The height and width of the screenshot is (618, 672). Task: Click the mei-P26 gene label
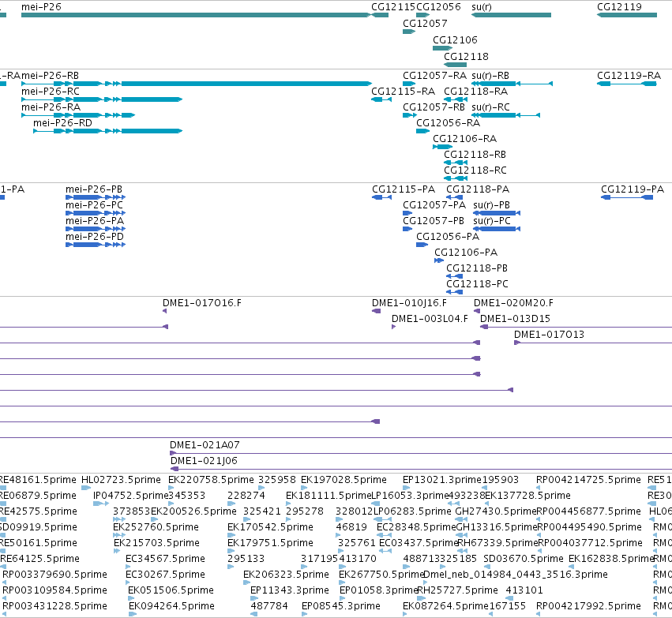(x=41, y=7)
